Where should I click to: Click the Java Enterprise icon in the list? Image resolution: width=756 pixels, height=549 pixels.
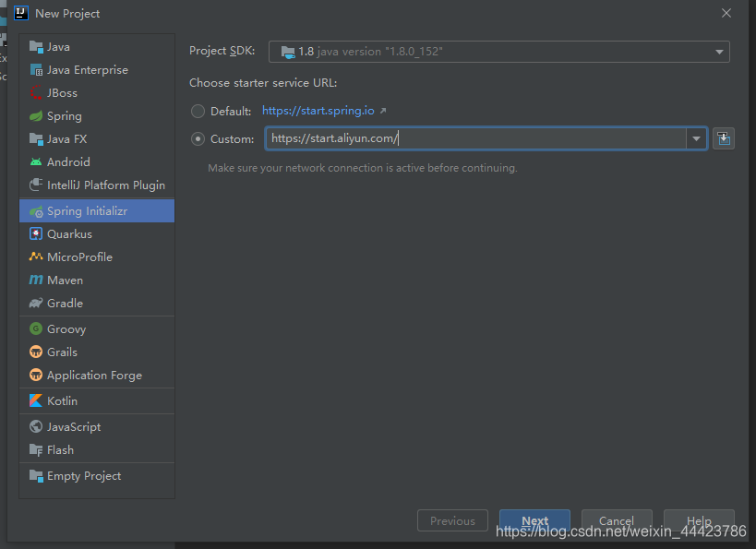coord(36,70)
